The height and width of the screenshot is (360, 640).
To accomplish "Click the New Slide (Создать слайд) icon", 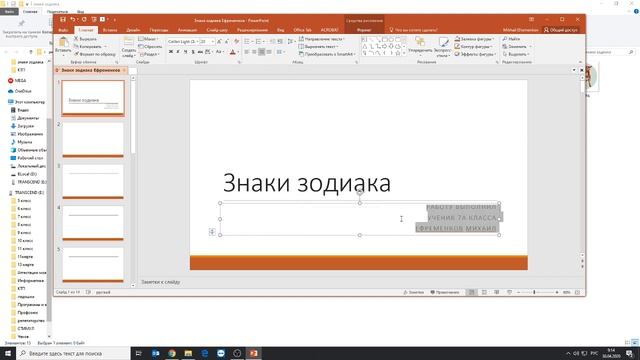I will pos(129,42).
